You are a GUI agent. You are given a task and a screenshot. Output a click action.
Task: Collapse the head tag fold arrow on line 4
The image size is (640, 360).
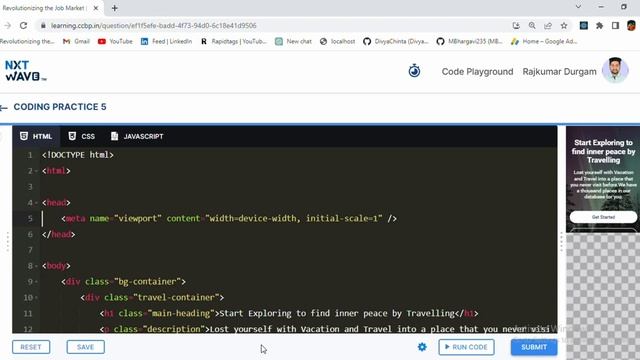(36, 203)
